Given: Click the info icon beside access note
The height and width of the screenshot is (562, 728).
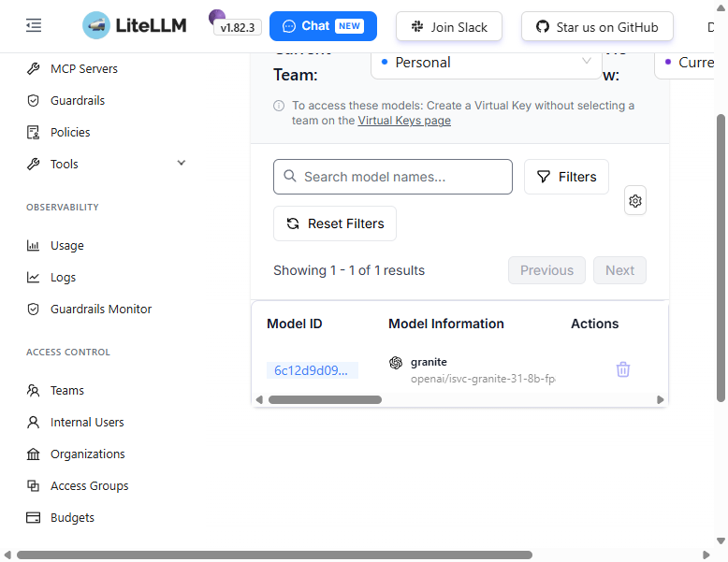Looking at the screenshot, I should point(279,106).
